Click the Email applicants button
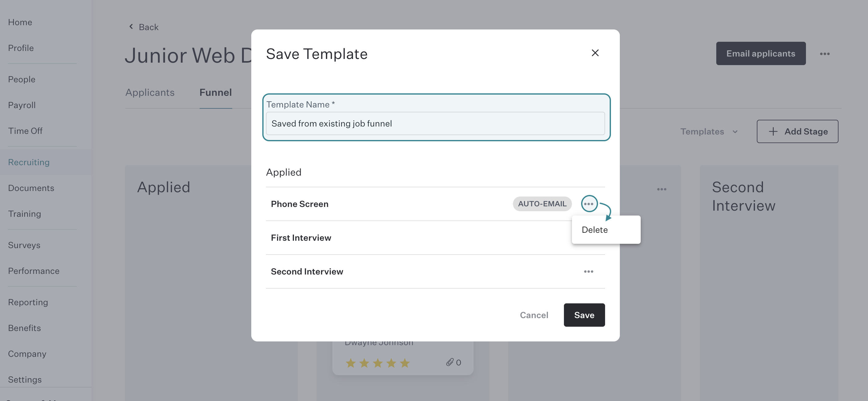Image resolution: width=868 pixels, height=401 pixels. pyautogui.click(x=760, y=53)
